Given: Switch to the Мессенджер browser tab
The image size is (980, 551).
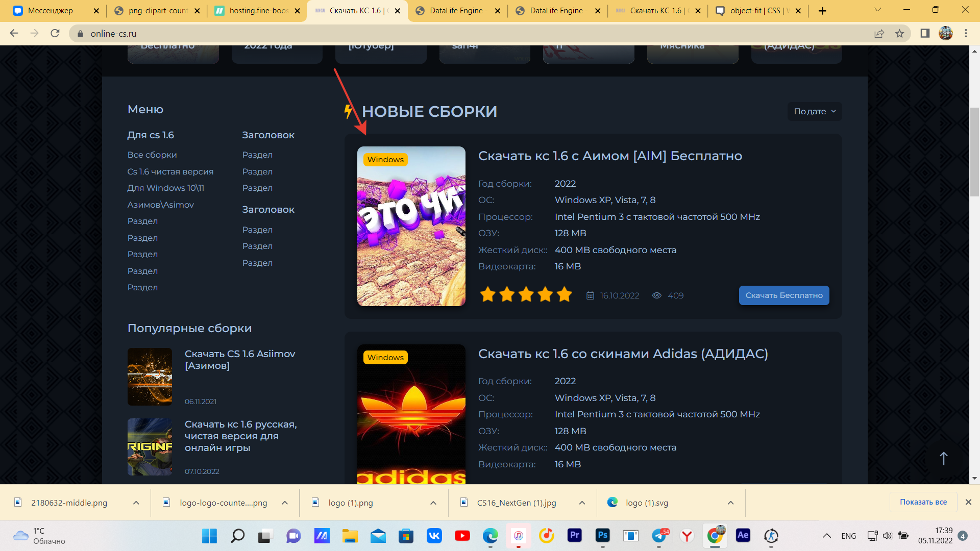Looking at the screenshot, I should (50, 11).
